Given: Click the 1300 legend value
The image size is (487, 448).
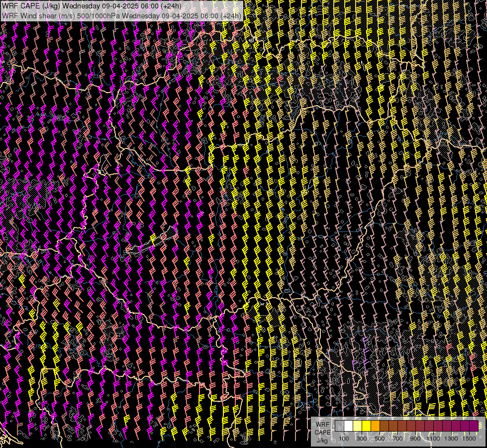Looking at the screenshot, I should point(451,439).
